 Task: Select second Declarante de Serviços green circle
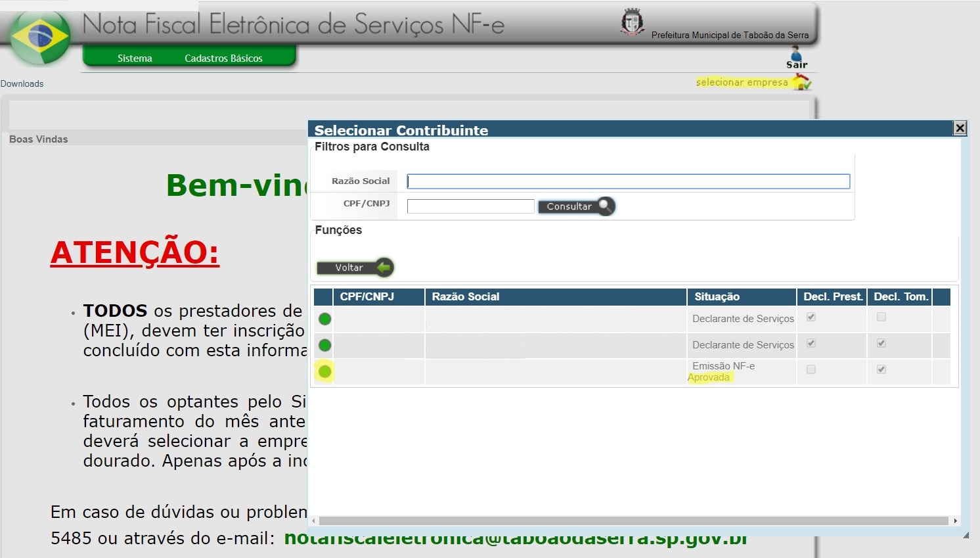pyautogui.click(x=324, y=345)
